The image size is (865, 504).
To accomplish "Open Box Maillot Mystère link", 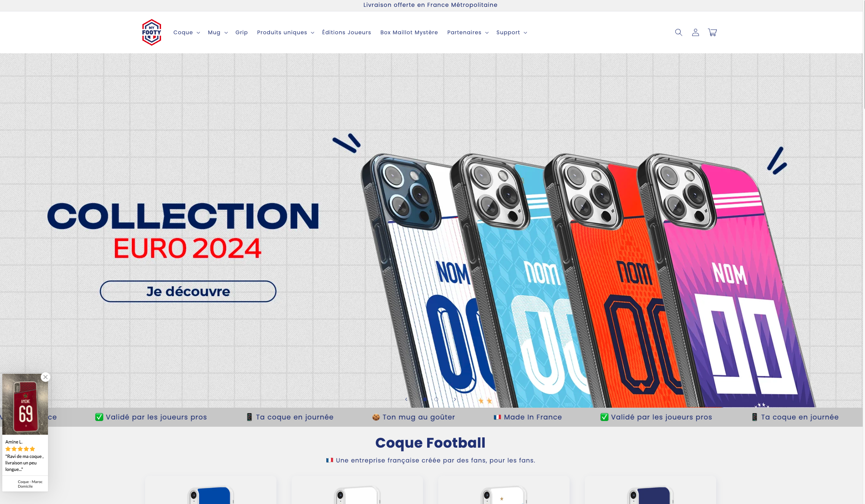I will tap(409, 32).
